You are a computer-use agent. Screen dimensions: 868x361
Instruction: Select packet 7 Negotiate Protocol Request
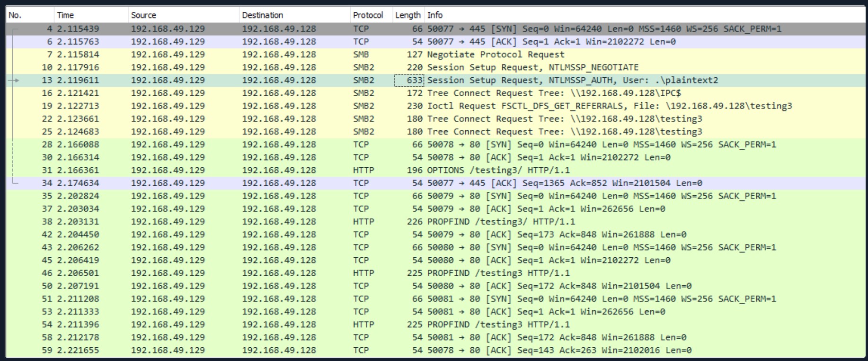tap(435, 54)
